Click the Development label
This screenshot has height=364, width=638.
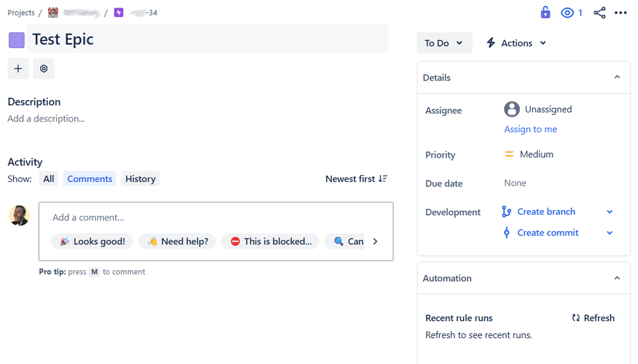[453, 212]
